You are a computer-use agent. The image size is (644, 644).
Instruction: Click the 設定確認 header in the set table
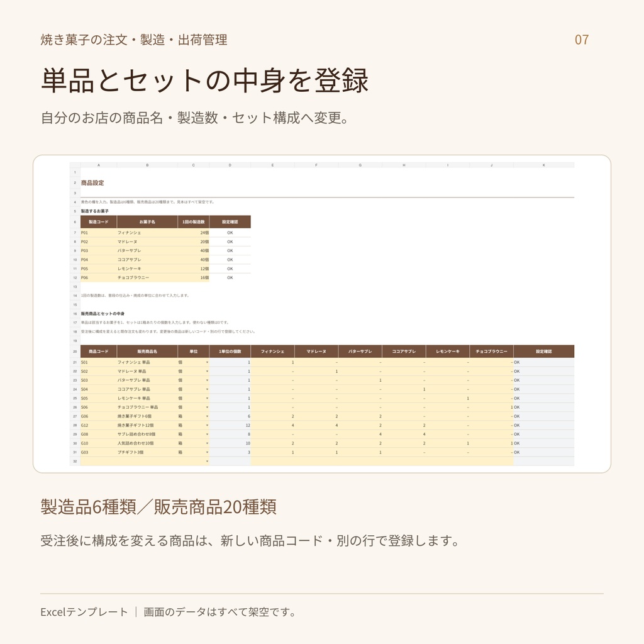pos(544,352)
